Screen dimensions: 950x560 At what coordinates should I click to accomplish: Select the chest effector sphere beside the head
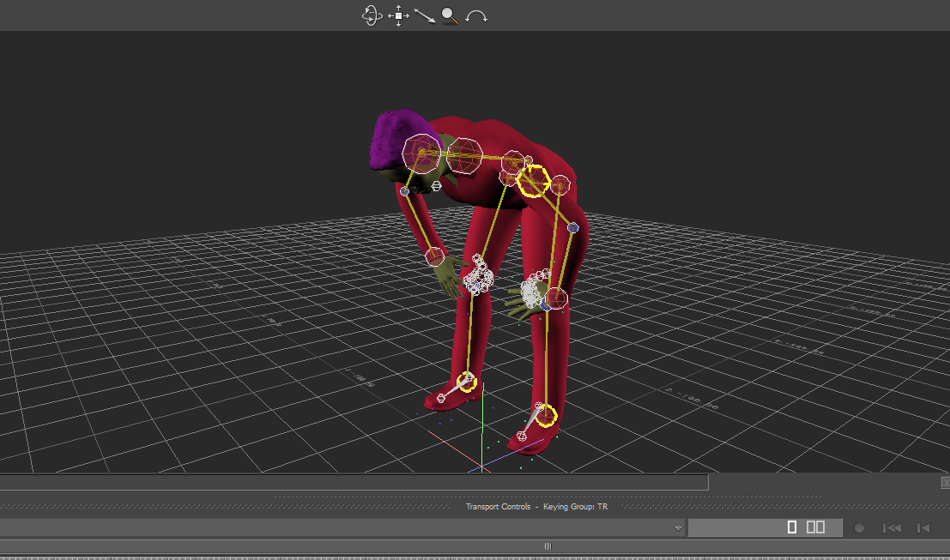464,155
